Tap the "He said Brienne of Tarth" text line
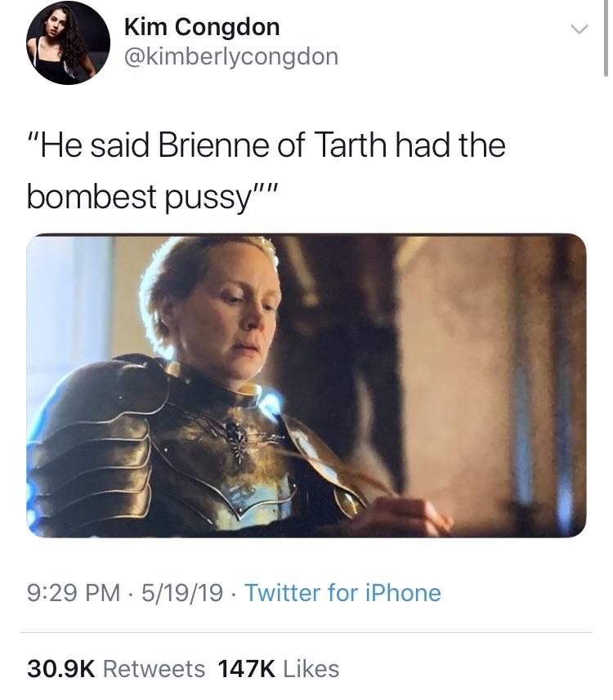The height and width of the screenshot is (700, 613). pyautogui.click(x=266, y=145)
